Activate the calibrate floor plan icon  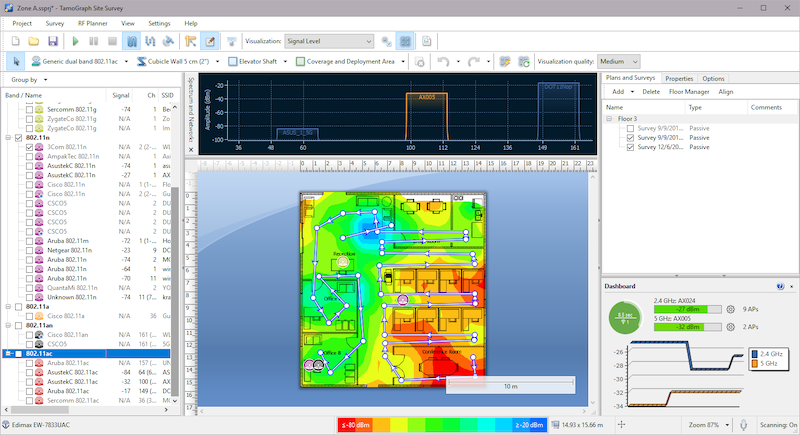[x=191, y=41]
